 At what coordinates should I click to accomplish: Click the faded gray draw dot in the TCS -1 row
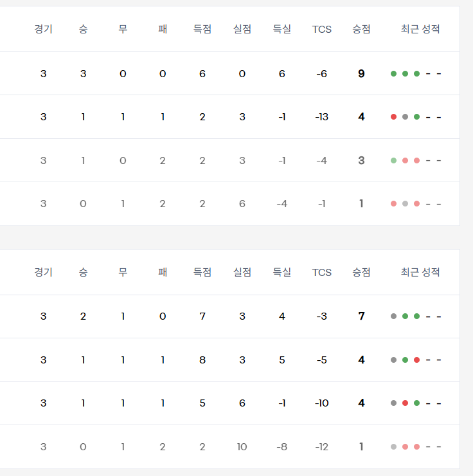coord(405,204)
